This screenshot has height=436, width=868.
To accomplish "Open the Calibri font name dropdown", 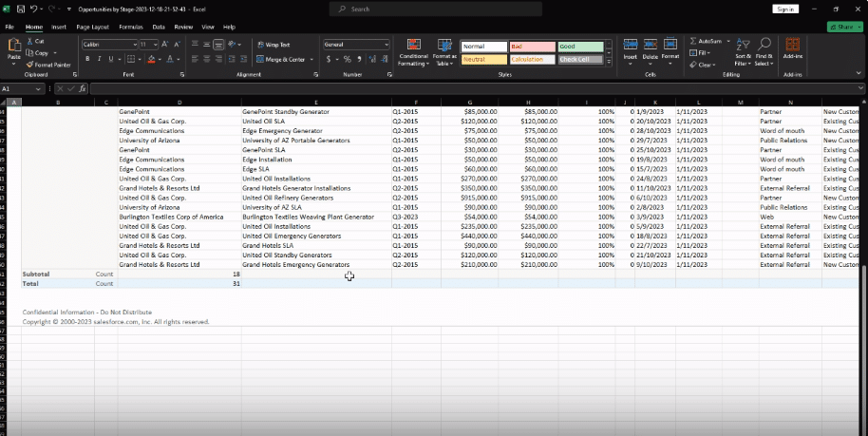I will [135, 45].
